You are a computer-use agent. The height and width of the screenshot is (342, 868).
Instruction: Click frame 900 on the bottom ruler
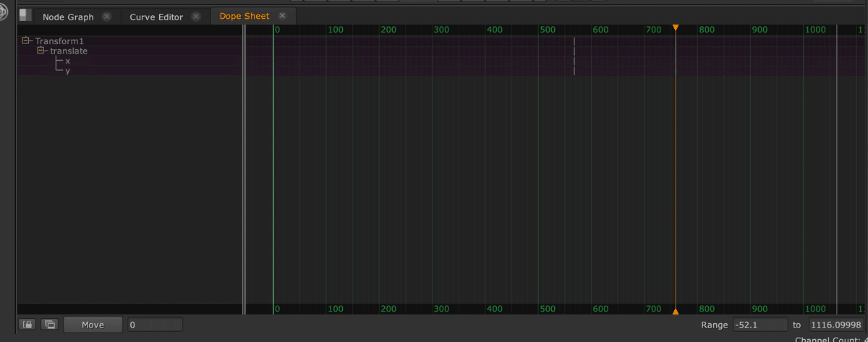coord(759,309)
